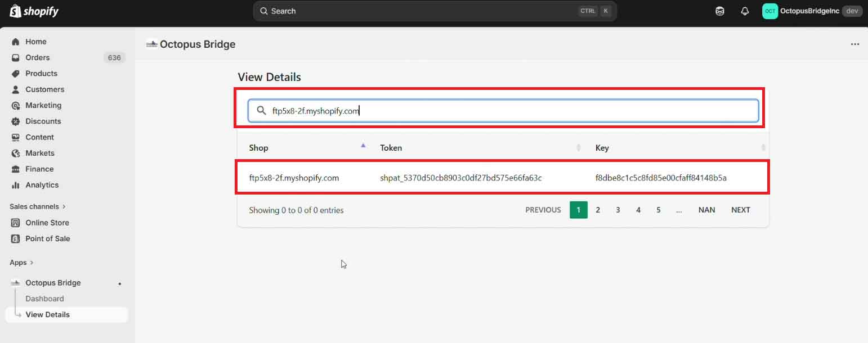Viewport: 868px width, 343px height.
Task: Click the CTRL K shortcut hint
Action: tap(595, 11)
